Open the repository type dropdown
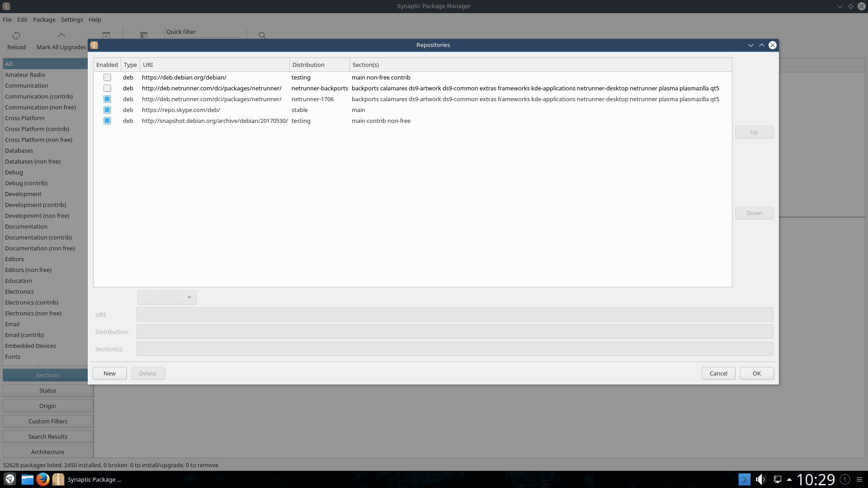This screenshot has width=868, height=488. point(167,297)
